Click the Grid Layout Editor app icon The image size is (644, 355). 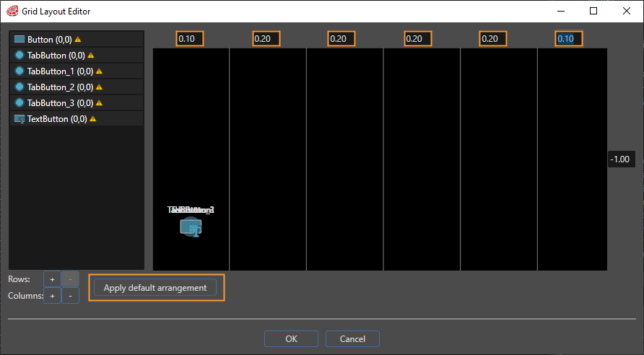12,11
